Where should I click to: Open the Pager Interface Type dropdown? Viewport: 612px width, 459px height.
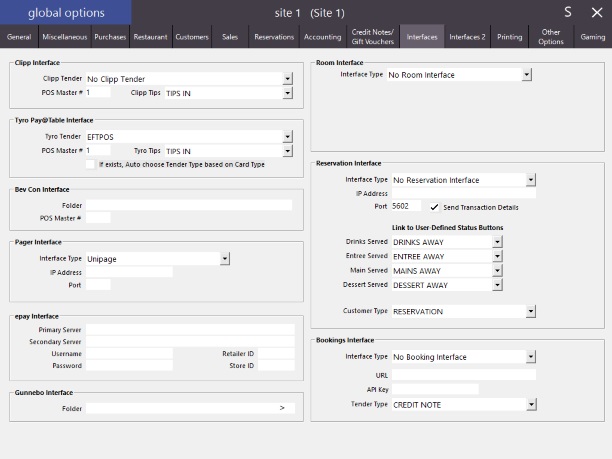[x=225, y=258]
